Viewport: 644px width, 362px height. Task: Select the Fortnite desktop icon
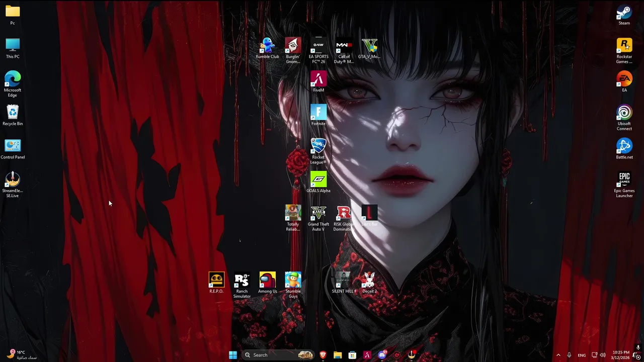pos(318,116)
